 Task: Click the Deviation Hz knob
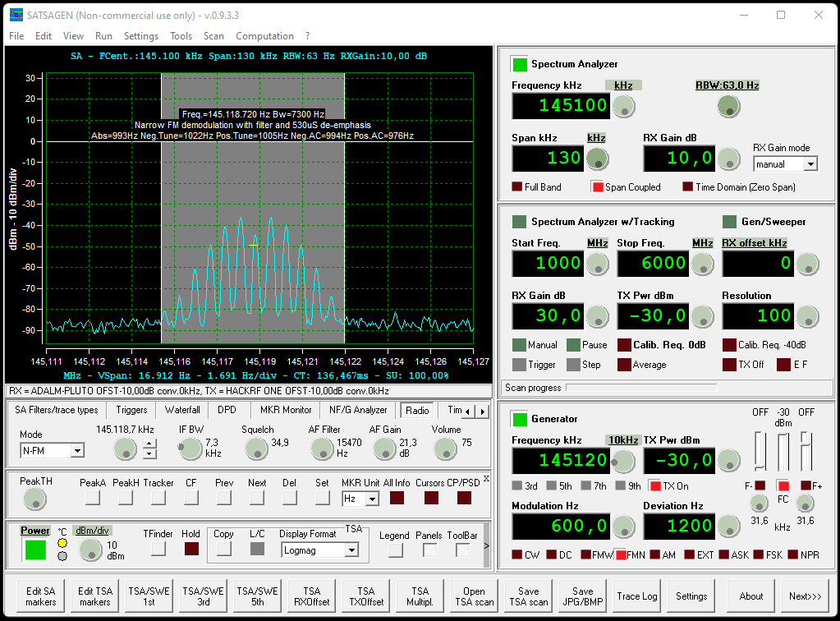tap(728, 527)
